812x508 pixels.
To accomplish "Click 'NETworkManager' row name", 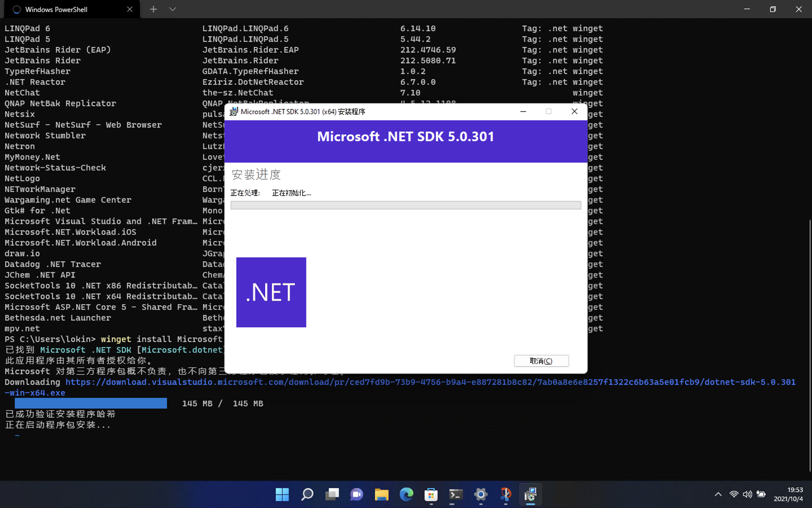I will coord(40,189).
